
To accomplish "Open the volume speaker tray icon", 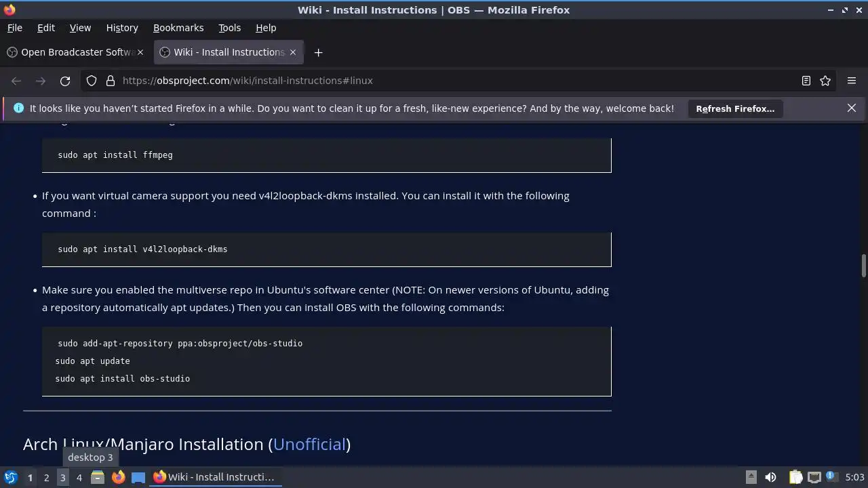I will pos(770,477).
